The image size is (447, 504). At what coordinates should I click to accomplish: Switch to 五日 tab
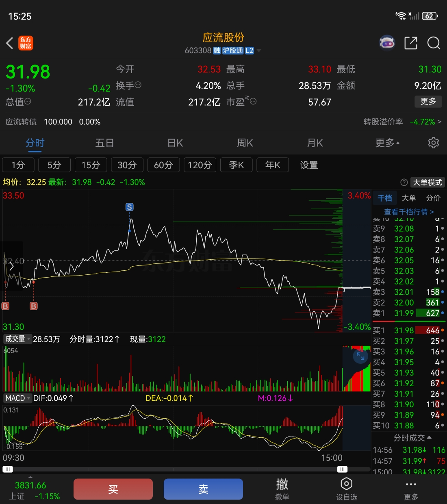(104, 143)
